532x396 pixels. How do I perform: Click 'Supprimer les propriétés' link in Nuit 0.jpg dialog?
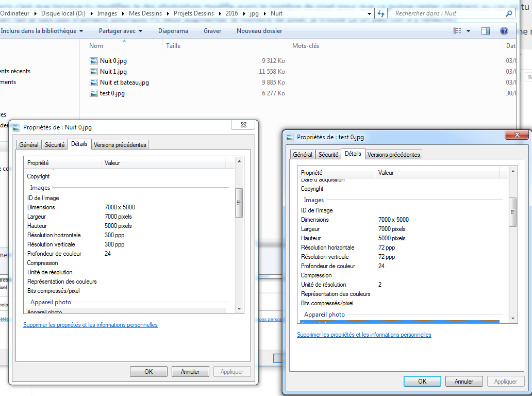click(x=90, y=325)
